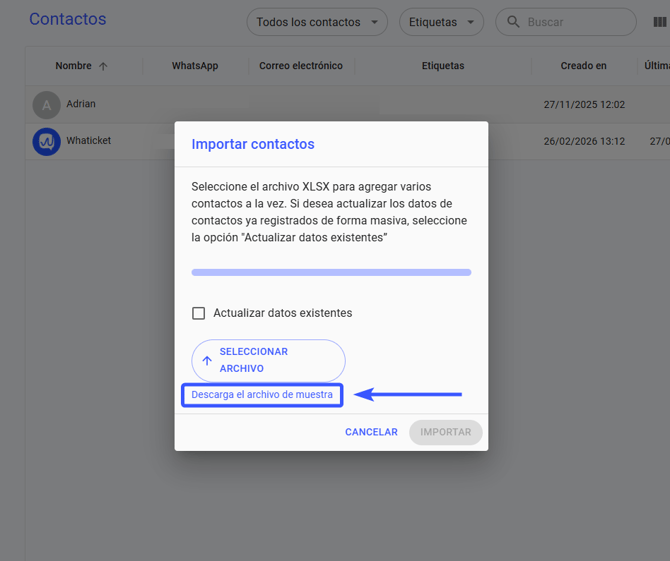The height and width of the screenshot is (561, 670).
Task: Click the Importar button
Action: click(446, 432)
